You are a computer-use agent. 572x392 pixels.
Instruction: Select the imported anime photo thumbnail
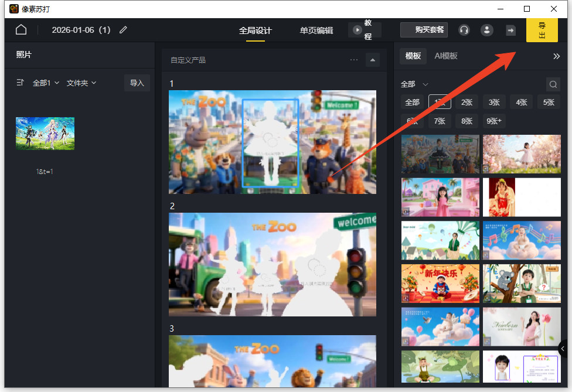[45, 134]
